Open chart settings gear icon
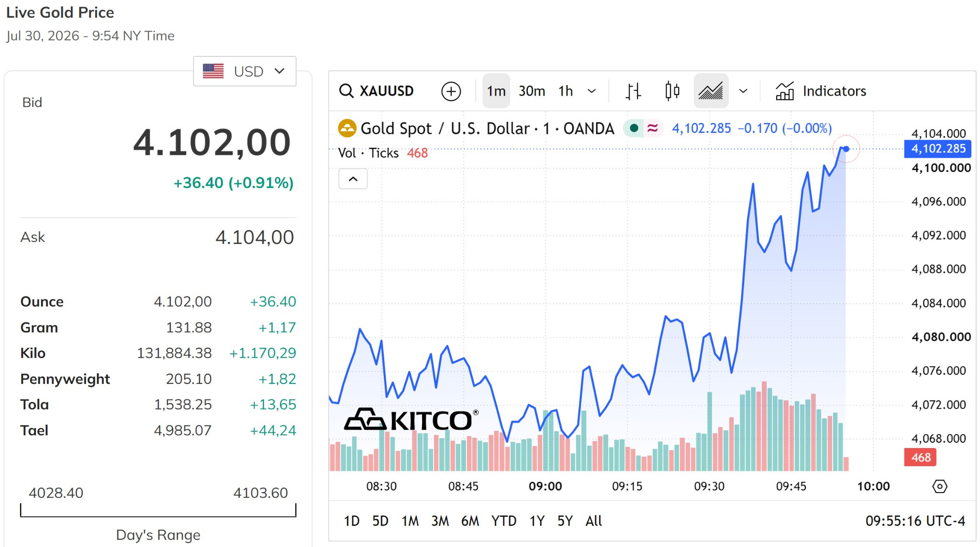 coord(939,487)
